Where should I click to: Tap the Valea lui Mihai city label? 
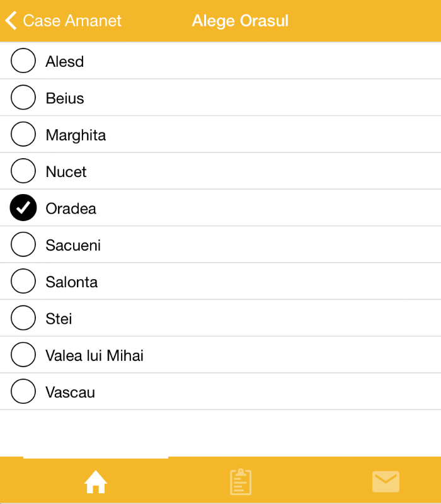click(94, 356)
